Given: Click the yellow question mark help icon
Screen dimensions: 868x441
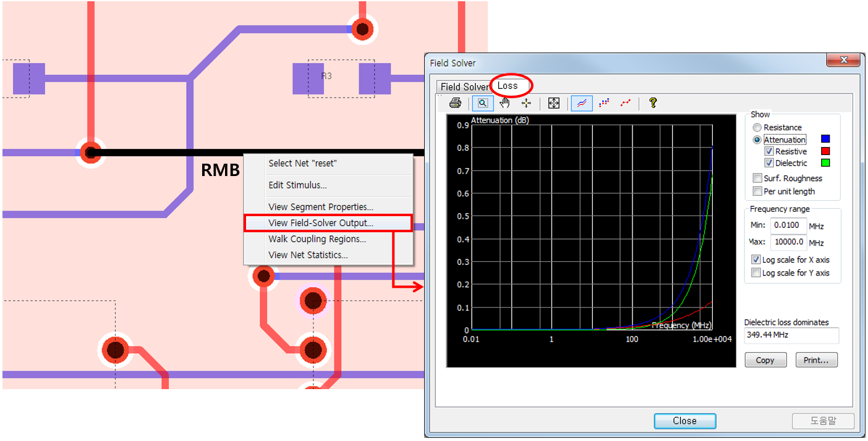Looking at the screenshot, I should 652,103.
